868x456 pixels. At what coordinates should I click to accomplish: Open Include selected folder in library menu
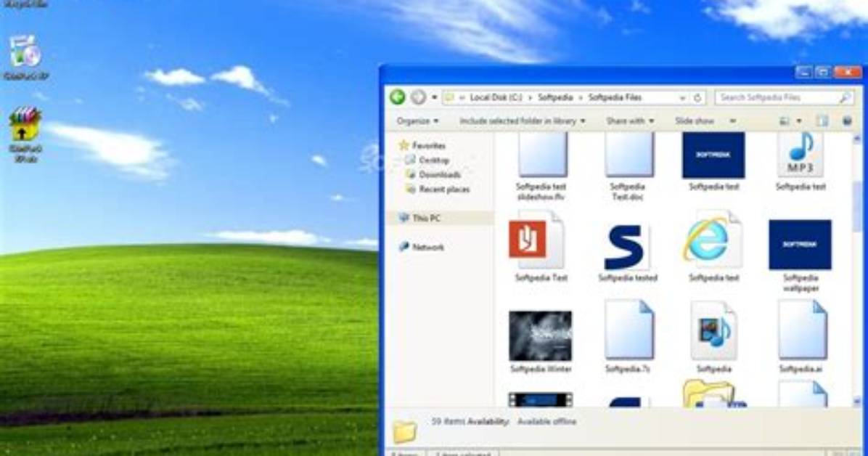tap(522, 121)
